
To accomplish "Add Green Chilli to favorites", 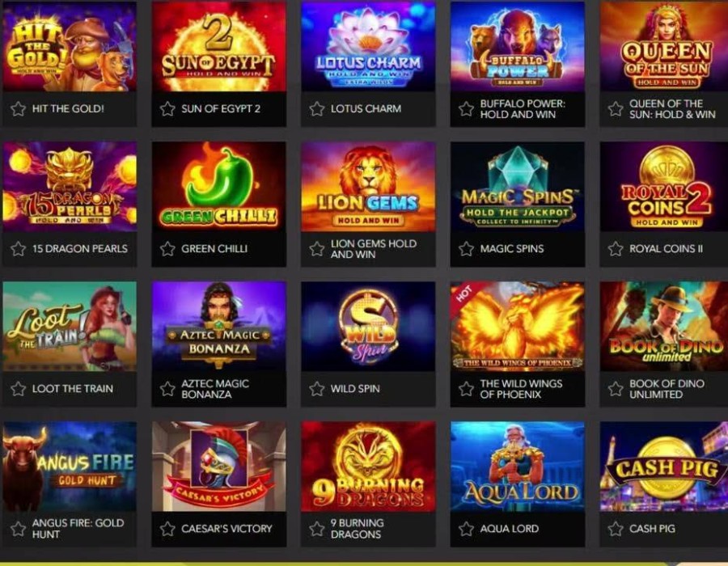I will point(167,249).
